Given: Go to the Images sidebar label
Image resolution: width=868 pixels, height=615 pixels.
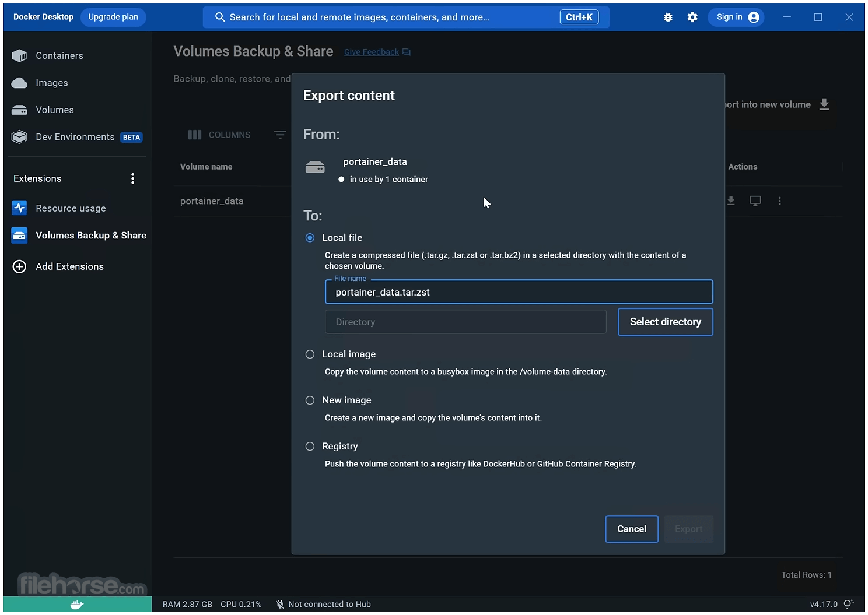Looking at the screenshot, I should click(x=52, y=83).
